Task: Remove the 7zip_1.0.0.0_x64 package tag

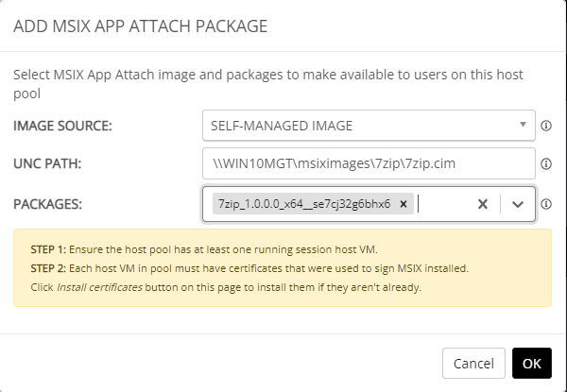Action: pyautogui.click(x=404, y=203)
